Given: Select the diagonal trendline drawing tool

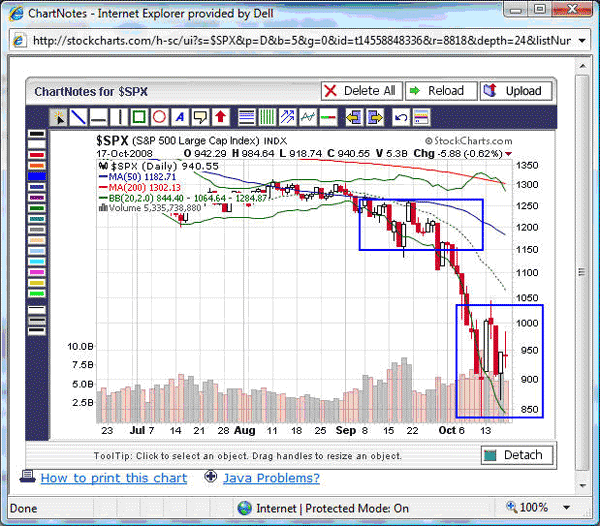Looking at the screenshot, I should [78, 117].
